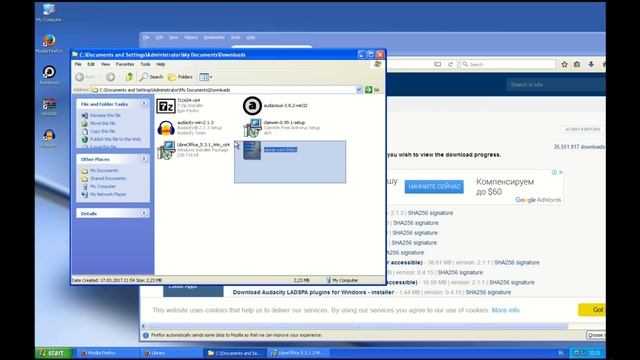Collapse the Other Places panel

[x=144, y=159]
